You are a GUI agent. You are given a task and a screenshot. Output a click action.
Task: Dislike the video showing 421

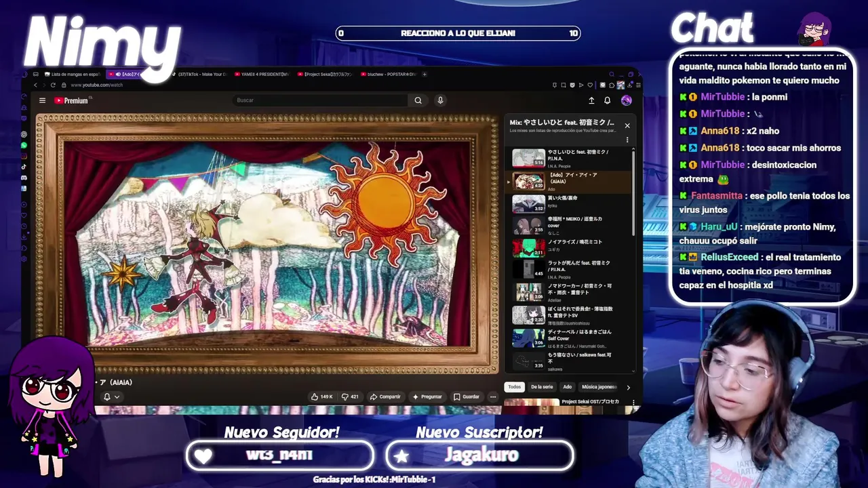tap(350, 396)
